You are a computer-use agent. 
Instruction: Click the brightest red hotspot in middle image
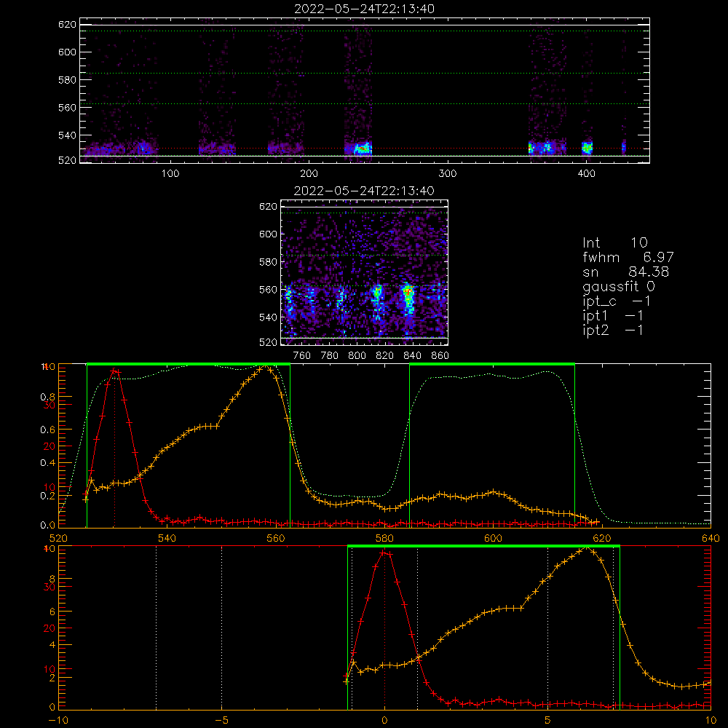[408, 292]
